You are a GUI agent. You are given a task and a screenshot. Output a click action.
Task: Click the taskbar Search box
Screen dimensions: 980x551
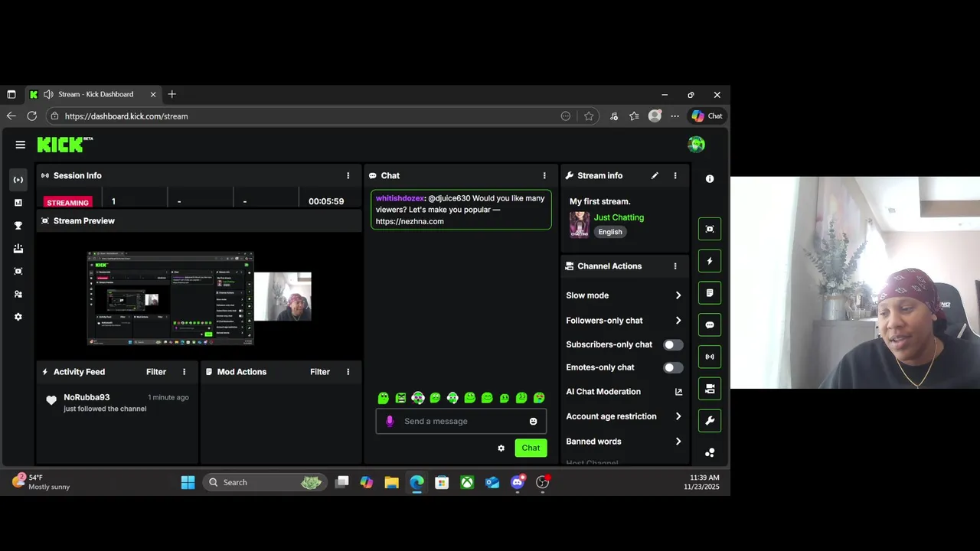(265, 482)
